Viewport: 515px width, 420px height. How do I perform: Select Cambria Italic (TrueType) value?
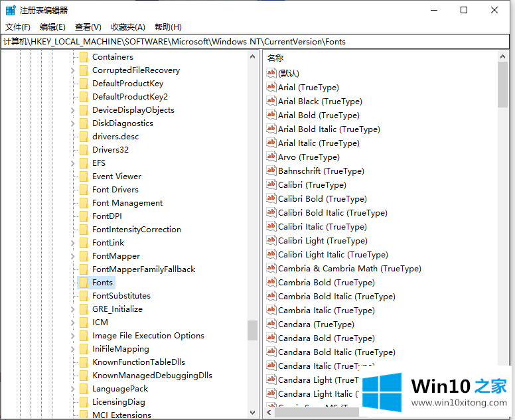(326, 311)
